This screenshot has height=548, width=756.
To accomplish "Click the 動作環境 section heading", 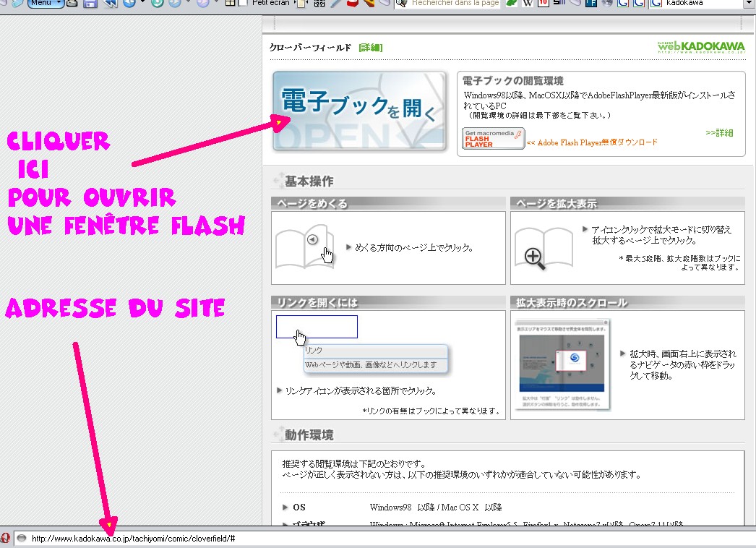I will 309,435.
